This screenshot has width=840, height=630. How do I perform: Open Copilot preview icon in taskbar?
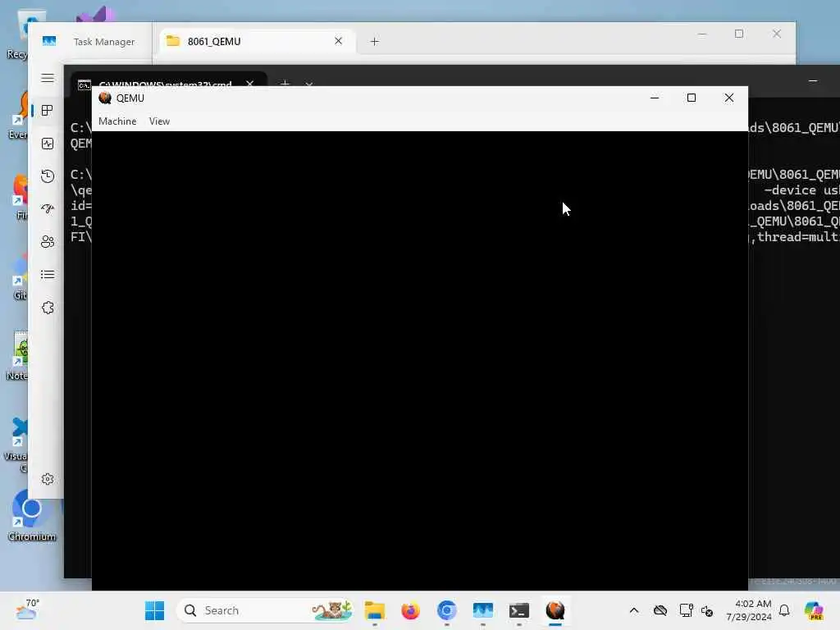(814, 610)
